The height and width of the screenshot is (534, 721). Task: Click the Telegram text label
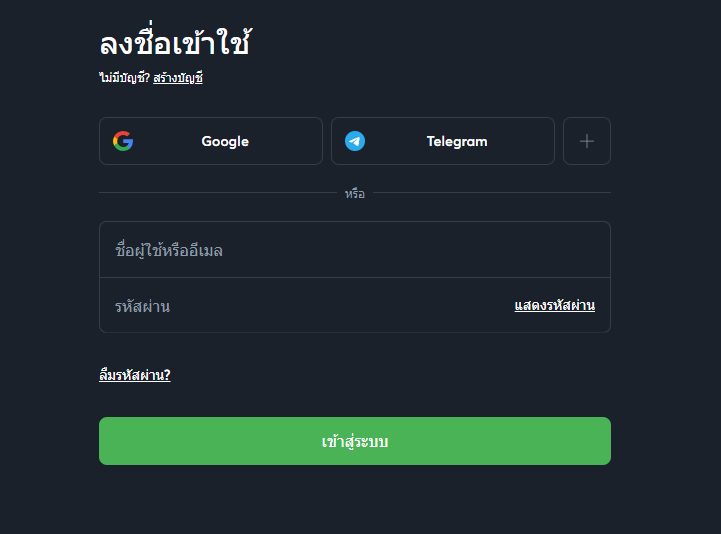(x=457, y=141)
